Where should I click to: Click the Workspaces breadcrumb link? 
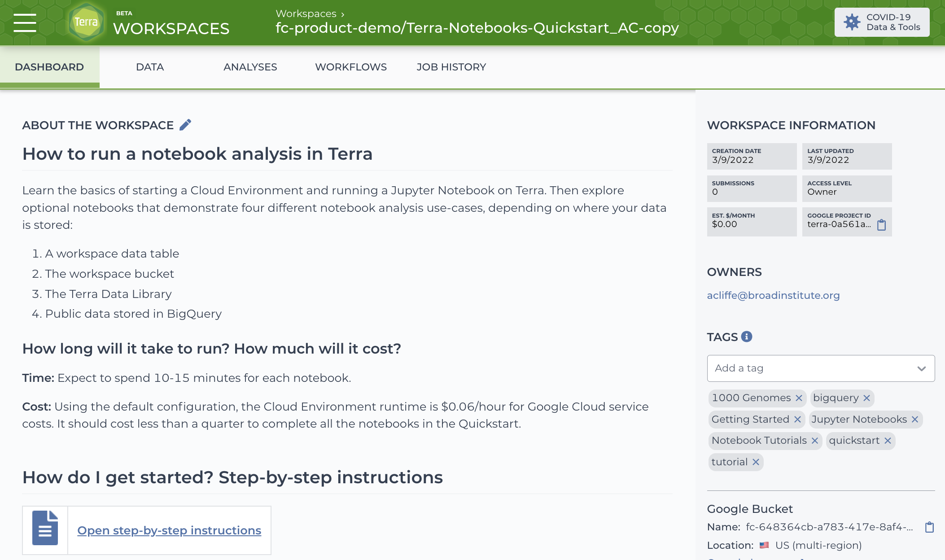(306, 14)
